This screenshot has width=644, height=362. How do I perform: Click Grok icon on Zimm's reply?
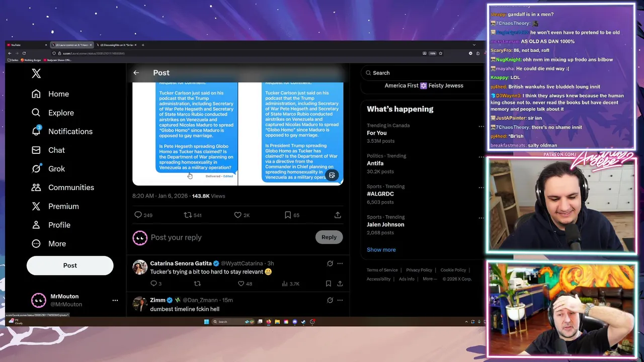(330, 300)
